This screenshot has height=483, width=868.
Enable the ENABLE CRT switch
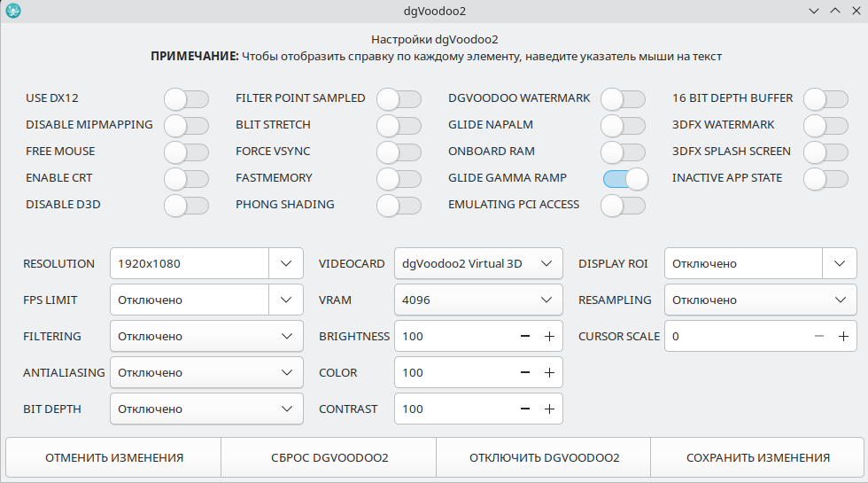[x=187, y=179]
